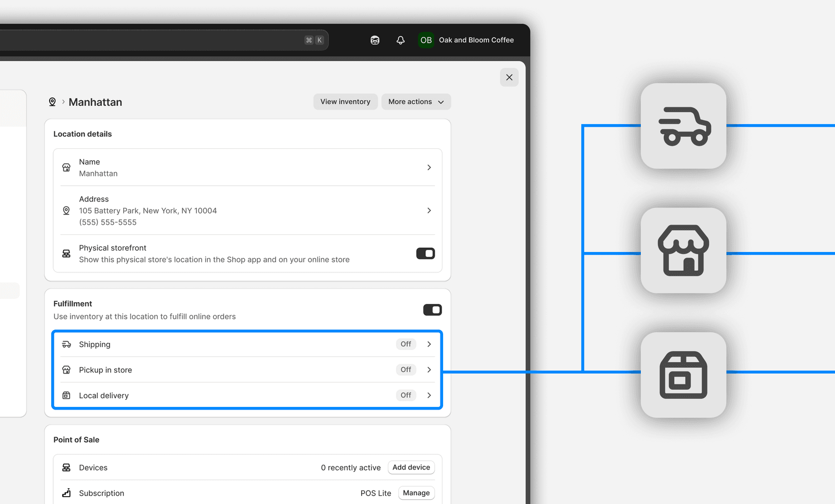The width and height of the screenshot is (835, 504).
Task: Click the Subscription icon
Action: pos(66,493)
